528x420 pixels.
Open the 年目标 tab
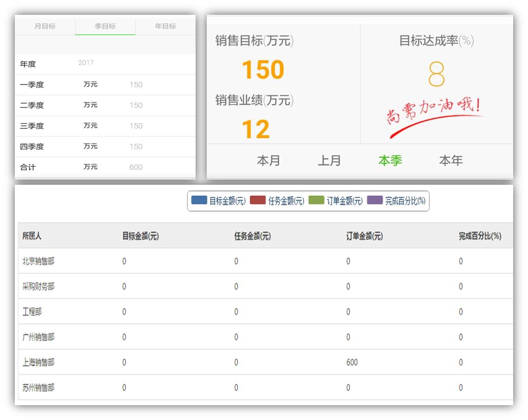(165, 26)
